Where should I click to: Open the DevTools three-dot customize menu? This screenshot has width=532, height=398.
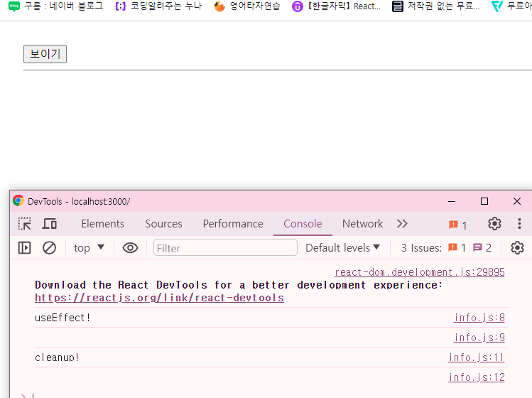tap(519, 224)
